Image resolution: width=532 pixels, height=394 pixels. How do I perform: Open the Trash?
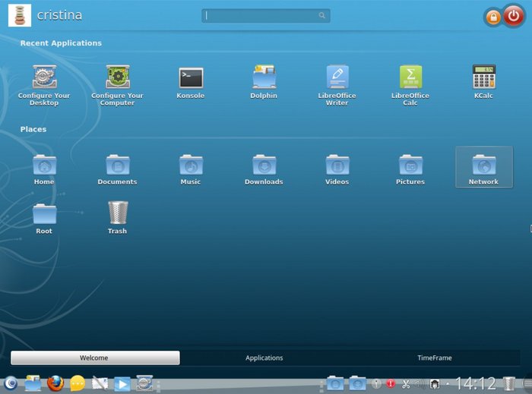117,213
